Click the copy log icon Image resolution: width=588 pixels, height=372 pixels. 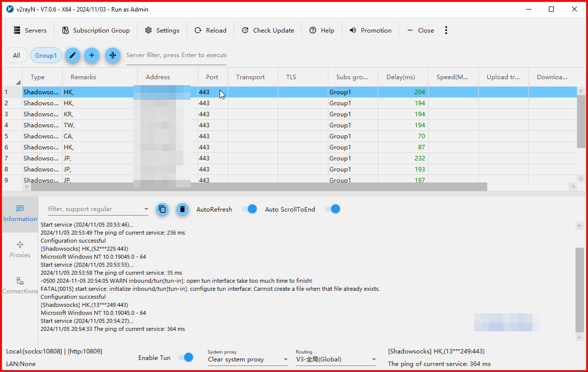pos(162,209)
